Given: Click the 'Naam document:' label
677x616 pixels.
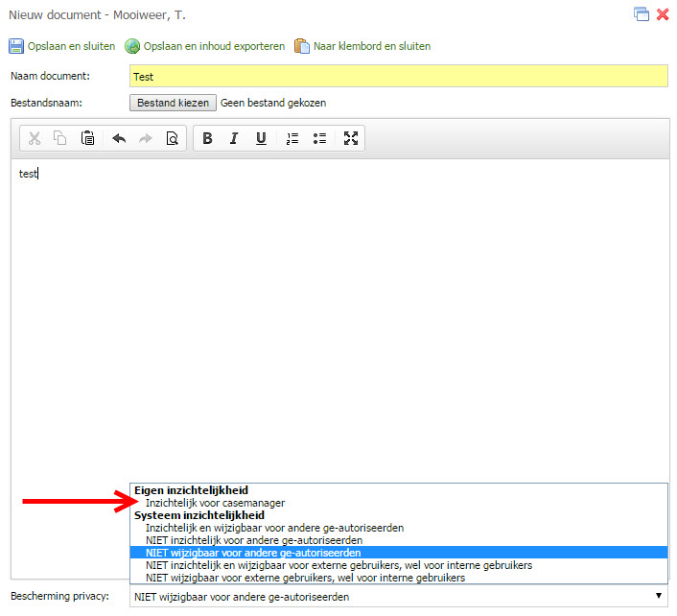Looking at the screenshot, I should tap(50, 76).
